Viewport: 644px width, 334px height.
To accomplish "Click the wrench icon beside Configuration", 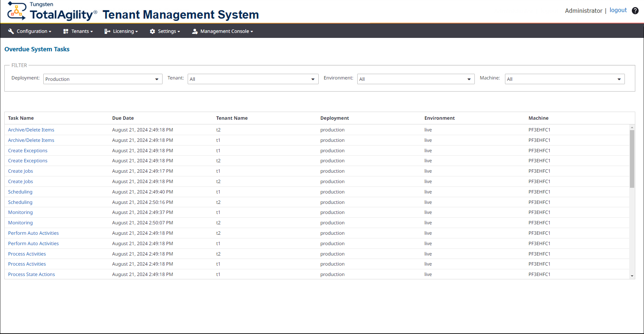I will tap(11, 31).
